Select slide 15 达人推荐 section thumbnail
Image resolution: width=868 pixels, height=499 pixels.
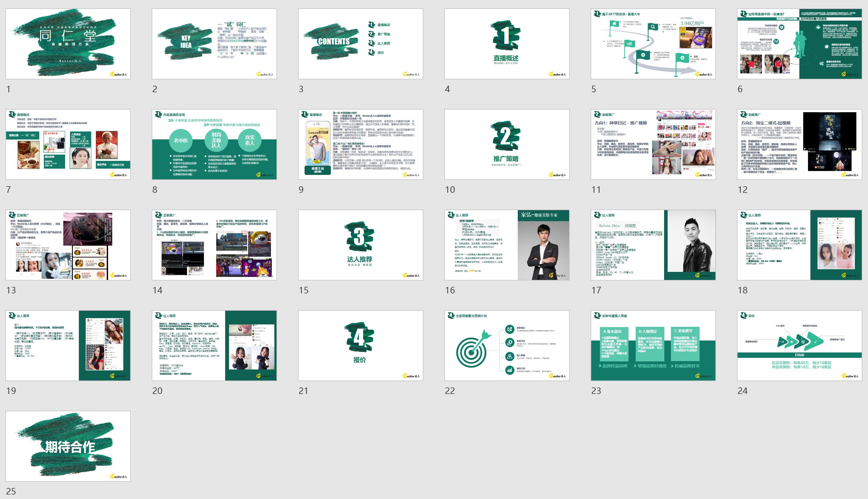coord(361,245)
